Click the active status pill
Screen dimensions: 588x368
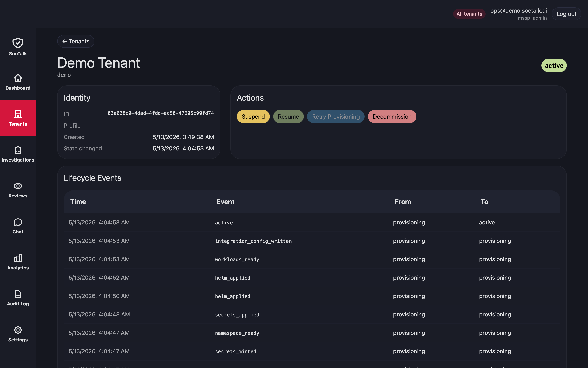click(554, 65)
